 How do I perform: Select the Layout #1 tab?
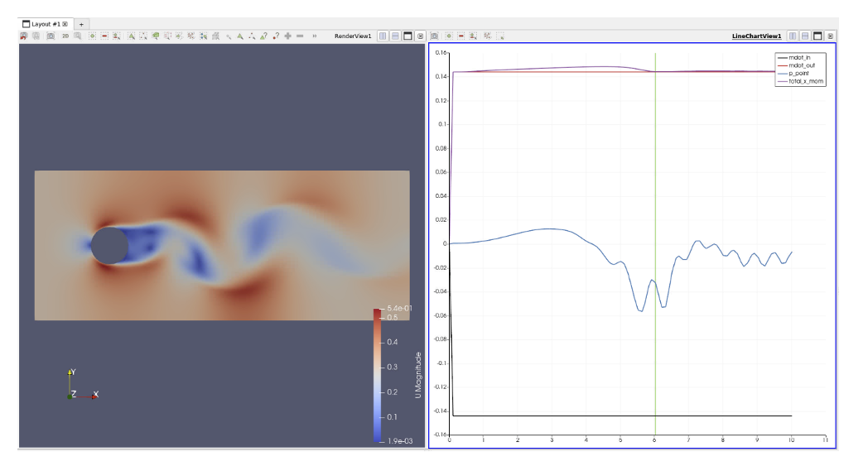pos(44,24)
